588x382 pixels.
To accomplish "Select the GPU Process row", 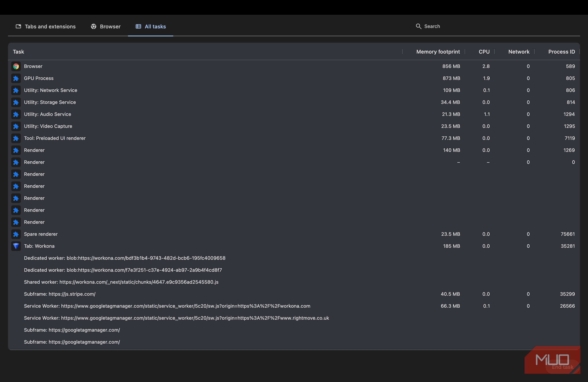I will coord(294,79).
